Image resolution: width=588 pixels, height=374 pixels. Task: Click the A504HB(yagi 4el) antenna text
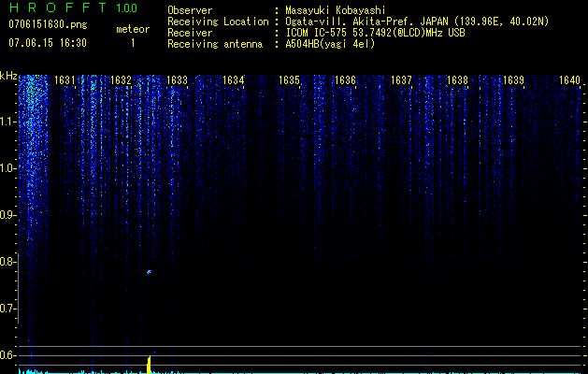click(x=330, y=44)
